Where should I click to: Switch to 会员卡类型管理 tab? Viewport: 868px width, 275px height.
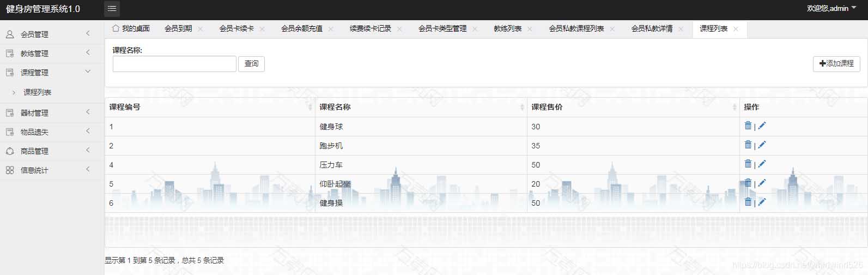pyautogui.click(x=442, y=28)
